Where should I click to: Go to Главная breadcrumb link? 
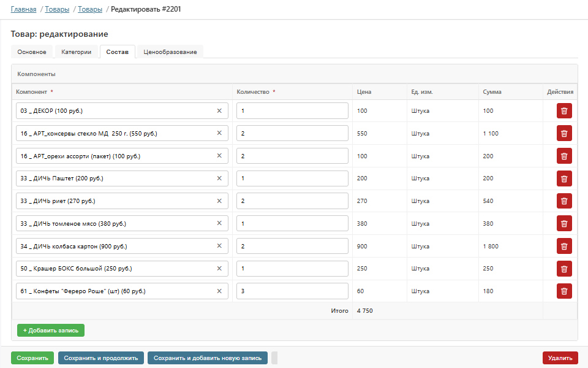[24, 9]
